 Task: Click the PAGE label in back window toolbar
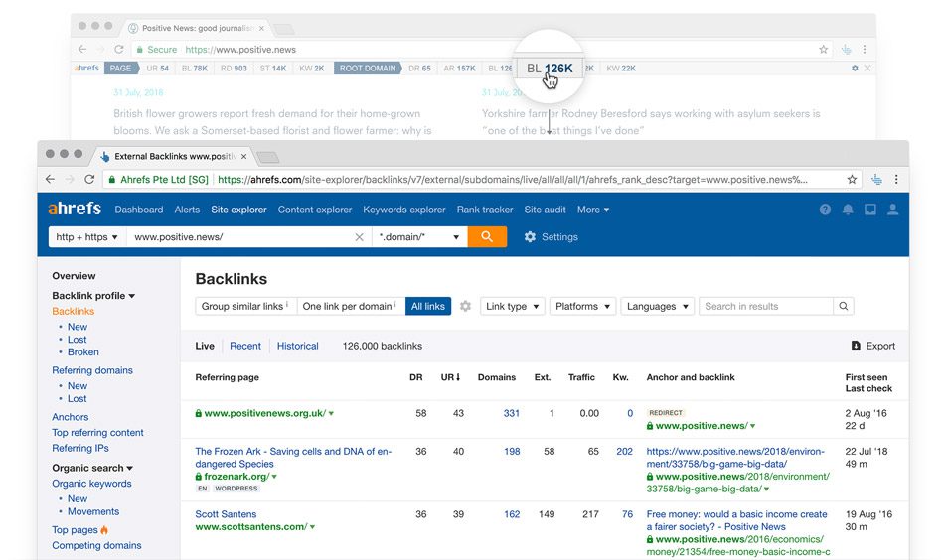coord(120,69)
